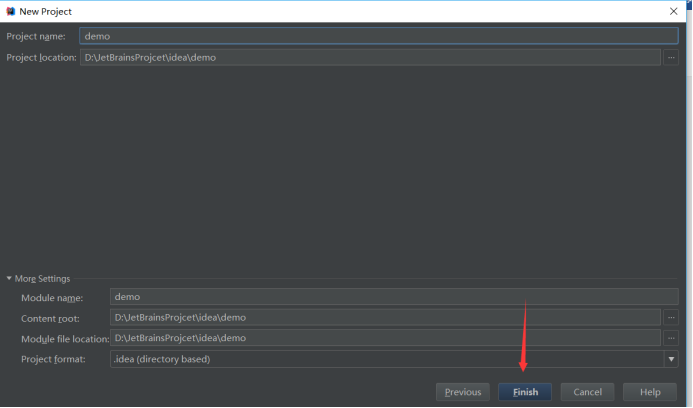Focus the Module name field
The image size is (693, 408).
[394, 297]
